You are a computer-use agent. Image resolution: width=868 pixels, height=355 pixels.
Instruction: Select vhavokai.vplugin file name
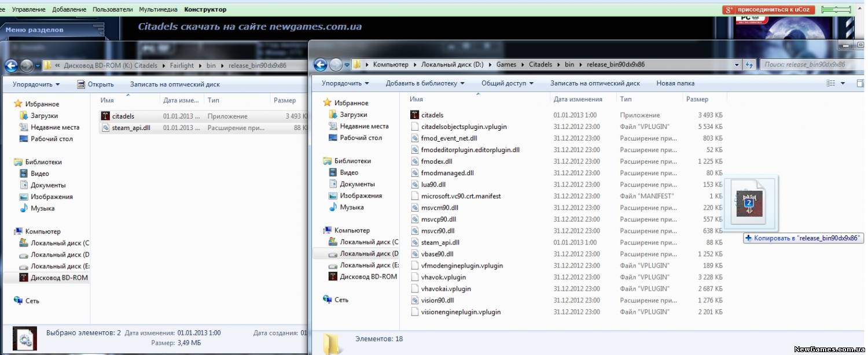pyautogui.click(x=446, y=289)
